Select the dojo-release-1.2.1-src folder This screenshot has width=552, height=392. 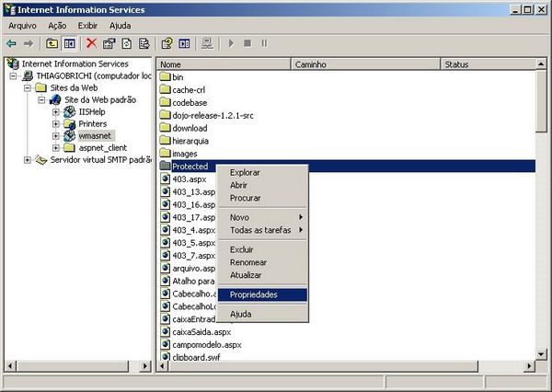coord(213,116)
